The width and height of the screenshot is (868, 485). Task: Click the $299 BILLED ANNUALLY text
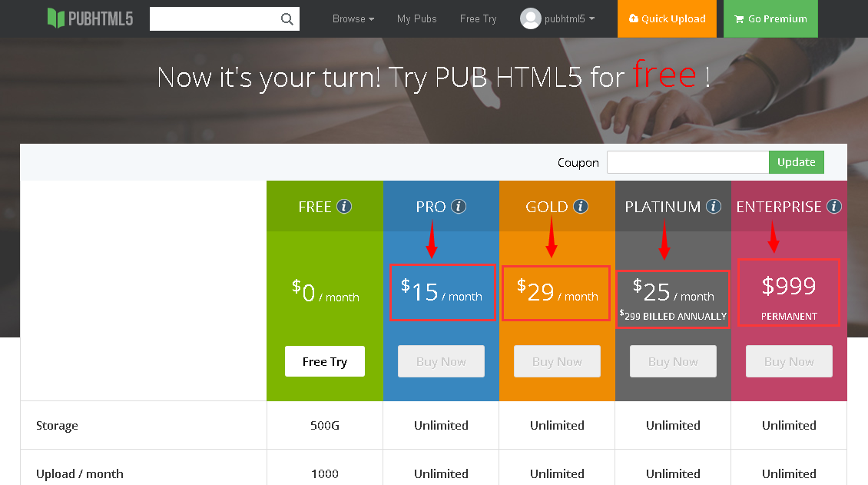click(673, 316)
